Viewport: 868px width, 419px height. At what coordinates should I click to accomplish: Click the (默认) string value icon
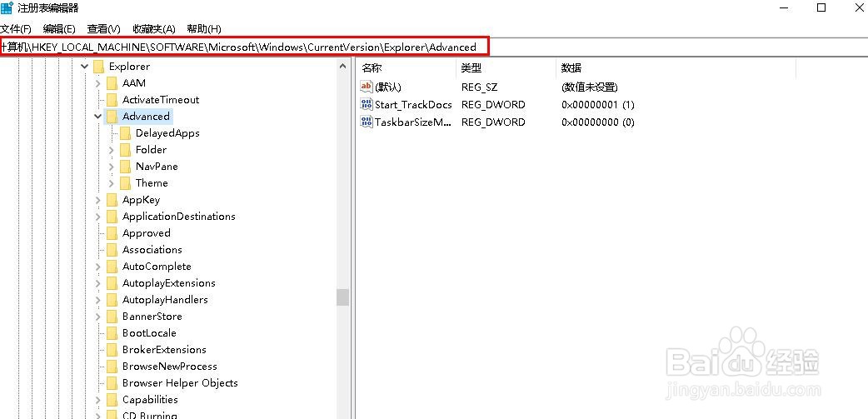click(x=367, y=87)
